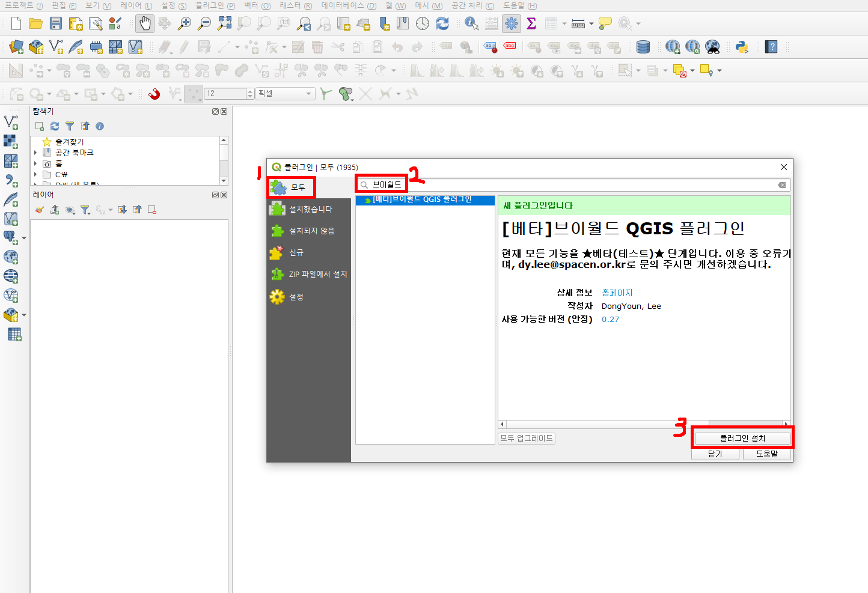Open the 프로젝트 menu

click(x=23, y=5)
